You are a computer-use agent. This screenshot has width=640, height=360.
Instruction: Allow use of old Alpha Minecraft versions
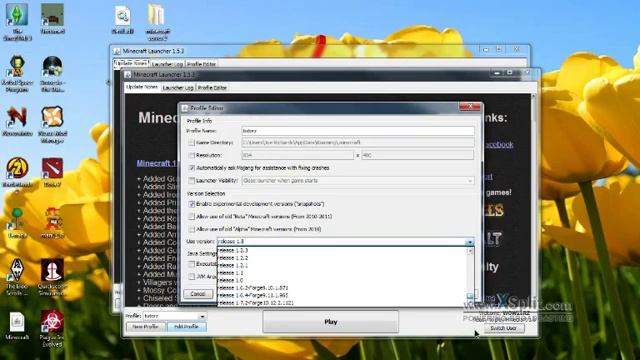[191, 229]
